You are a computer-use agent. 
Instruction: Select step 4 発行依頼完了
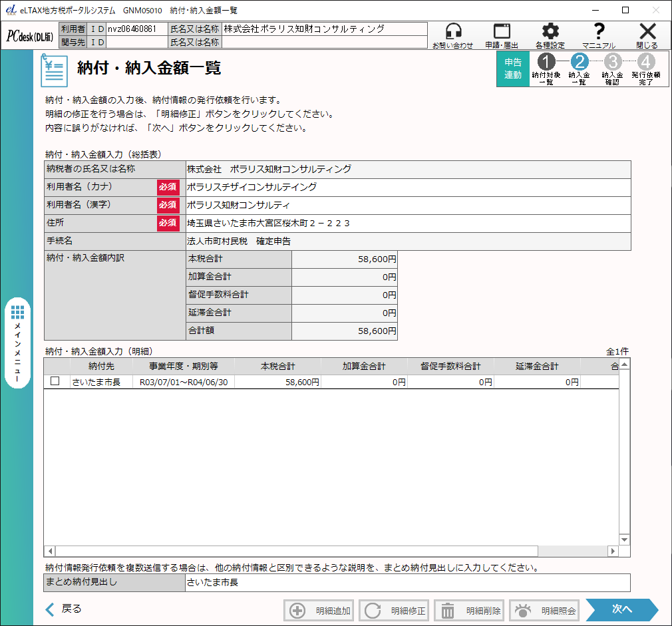[x=646, y=69]
